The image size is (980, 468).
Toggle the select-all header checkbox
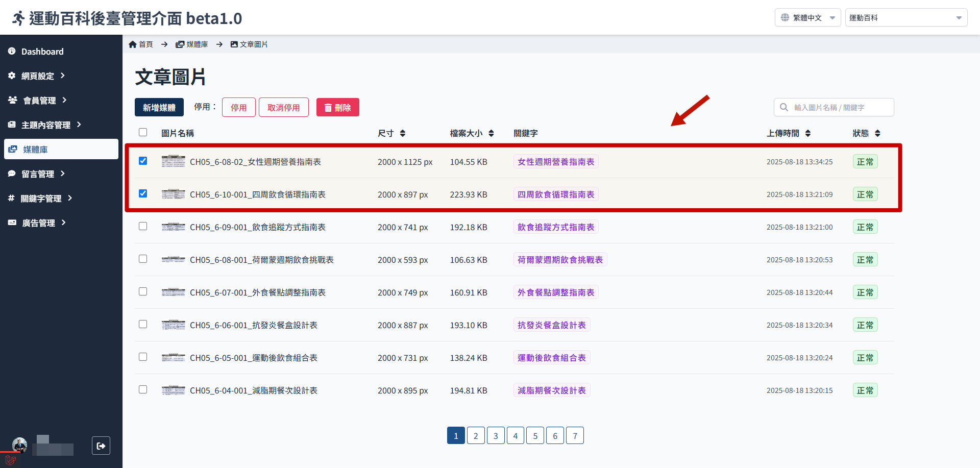pos(143,132)
